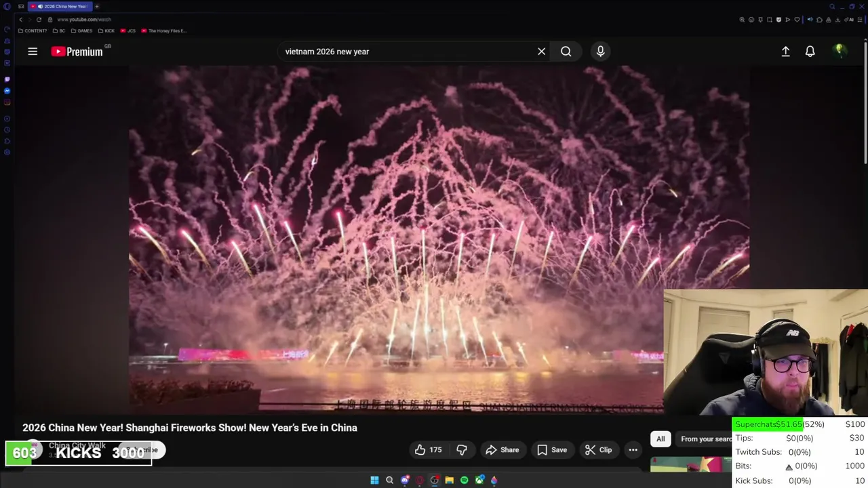
Task: Start voice search with the microphone icon
Action: pyautogui.click(x=600, y=52)
